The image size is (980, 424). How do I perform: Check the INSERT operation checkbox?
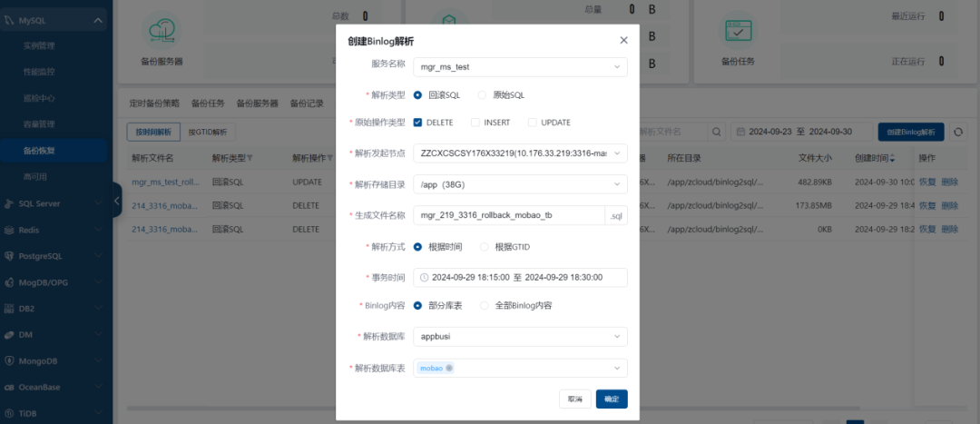pos(475,123)
